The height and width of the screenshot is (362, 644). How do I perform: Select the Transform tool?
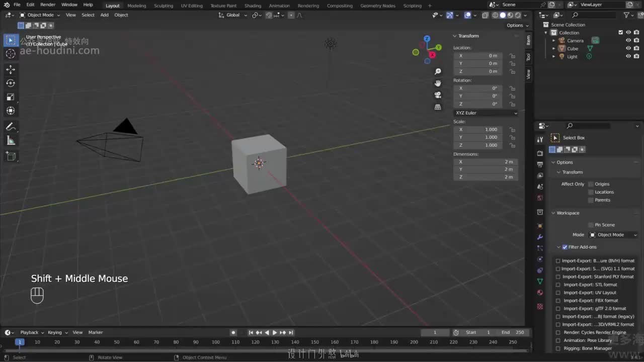click(x=11, y=111)
